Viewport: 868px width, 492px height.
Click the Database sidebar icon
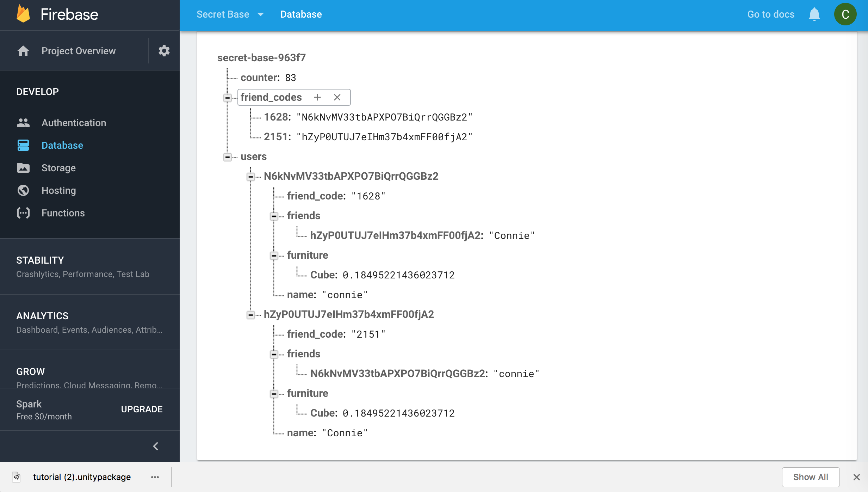pyautogui.click(x=23, y=145)
